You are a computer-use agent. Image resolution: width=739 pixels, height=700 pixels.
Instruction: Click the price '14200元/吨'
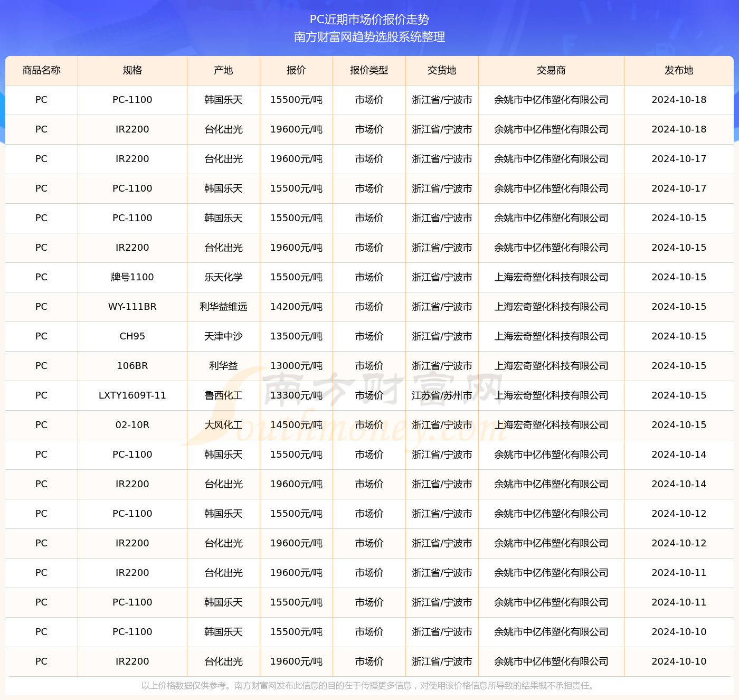pos(296,307)
